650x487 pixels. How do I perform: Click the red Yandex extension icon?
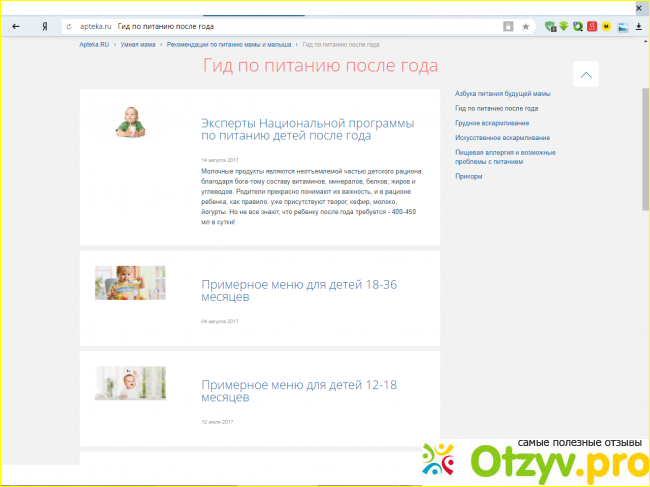[591, 26]
